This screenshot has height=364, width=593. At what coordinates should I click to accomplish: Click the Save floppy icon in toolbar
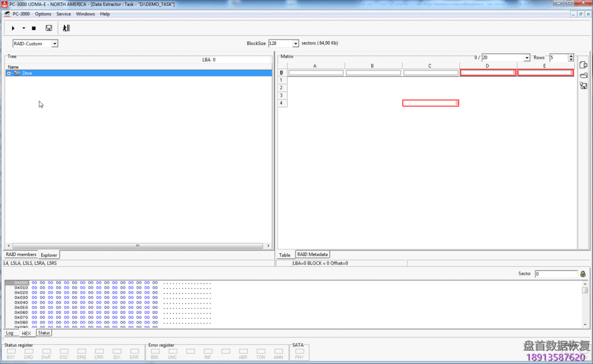(x=49, y=28)
